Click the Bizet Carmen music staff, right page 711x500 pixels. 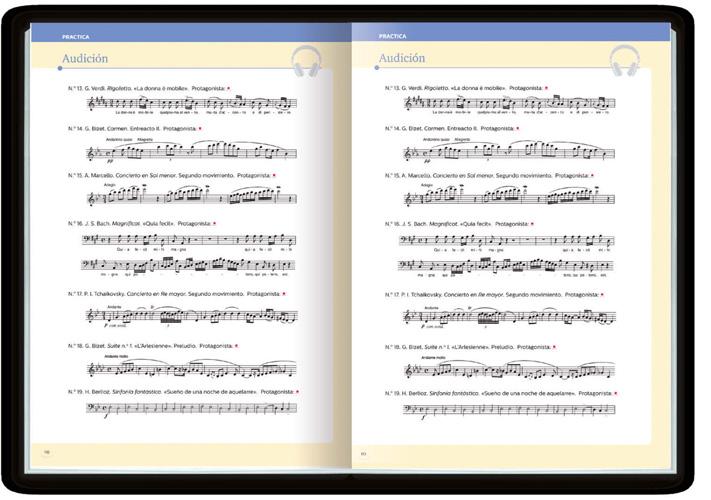509,151
